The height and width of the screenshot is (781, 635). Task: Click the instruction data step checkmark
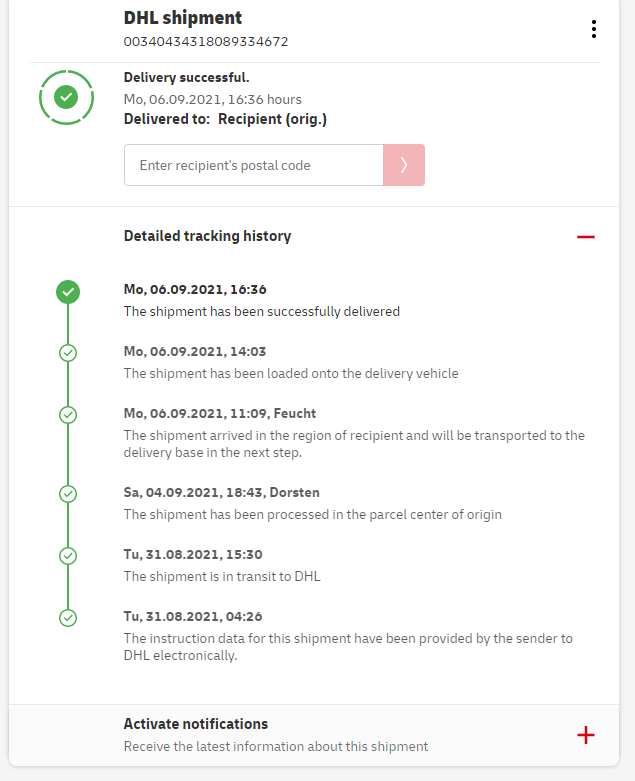tap(68, 617)
